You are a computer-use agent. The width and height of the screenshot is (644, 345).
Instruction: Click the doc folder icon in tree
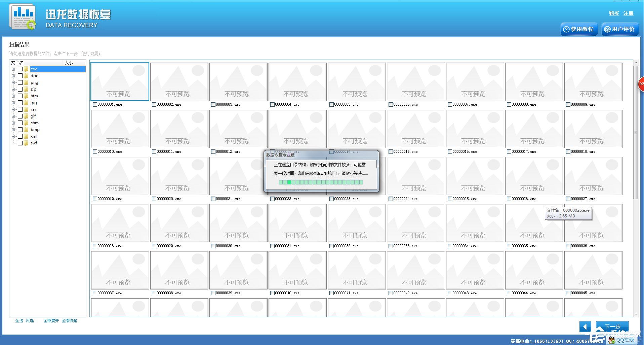(26, 76)
